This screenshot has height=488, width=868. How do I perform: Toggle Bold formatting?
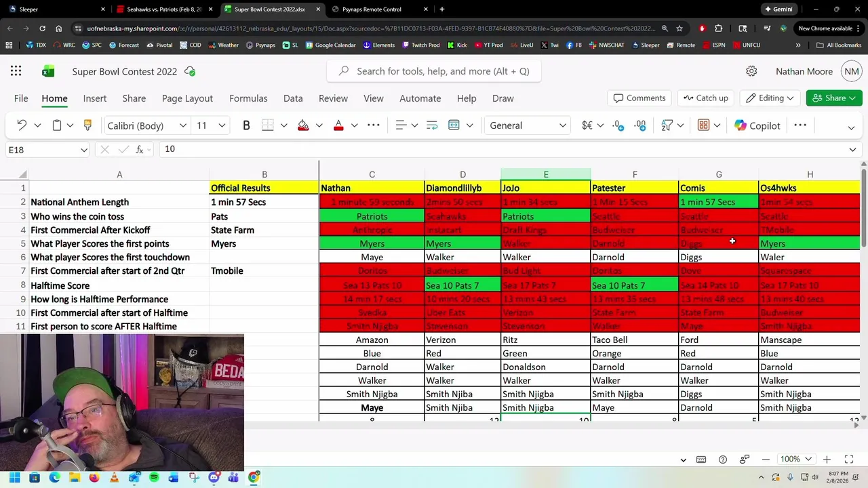point(246,125)
